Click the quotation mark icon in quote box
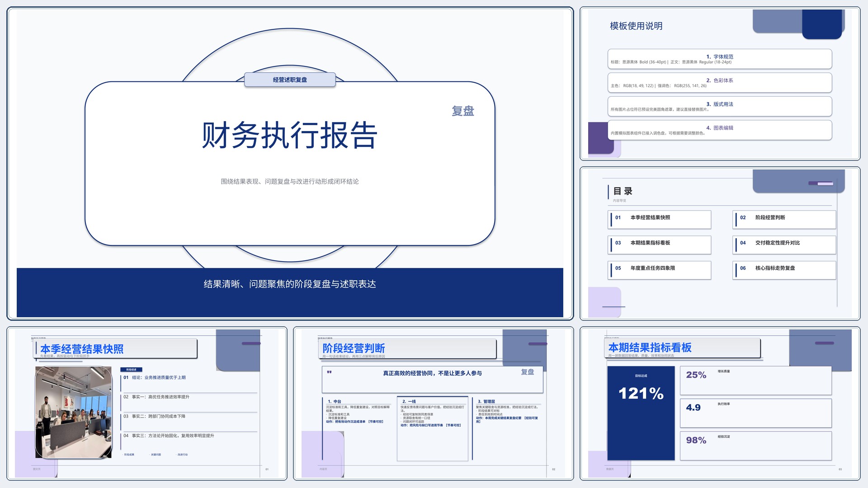 [x=329, y=372]
